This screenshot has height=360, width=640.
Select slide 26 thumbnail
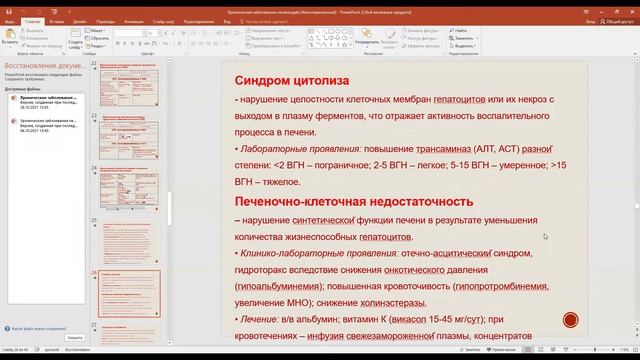[x=129, y=293]
